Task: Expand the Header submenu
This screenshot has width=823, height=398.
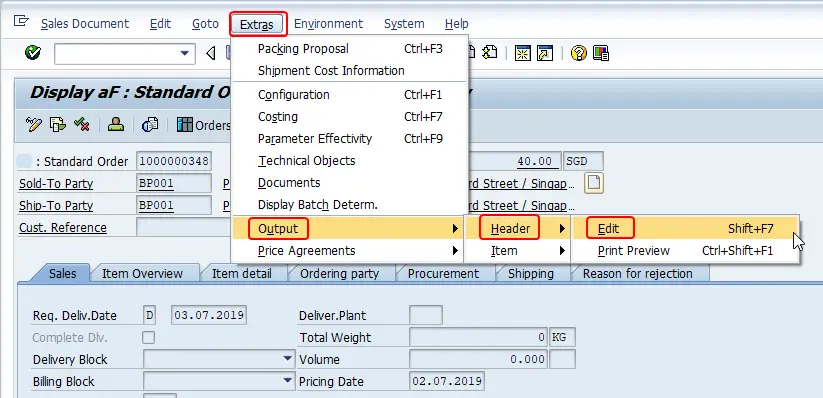Action: pos(518,229)
